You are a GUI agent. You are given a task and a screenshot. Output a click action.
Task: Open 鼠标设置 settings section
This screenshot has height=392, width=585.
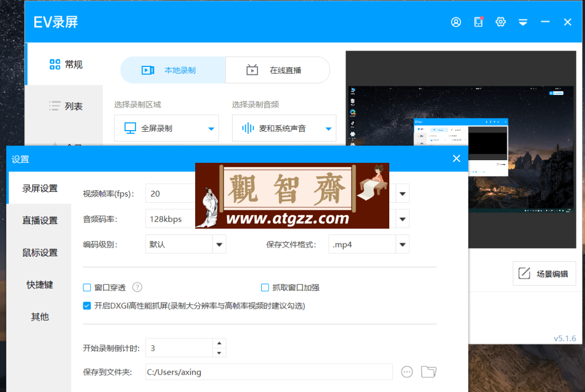click(40, 252)
